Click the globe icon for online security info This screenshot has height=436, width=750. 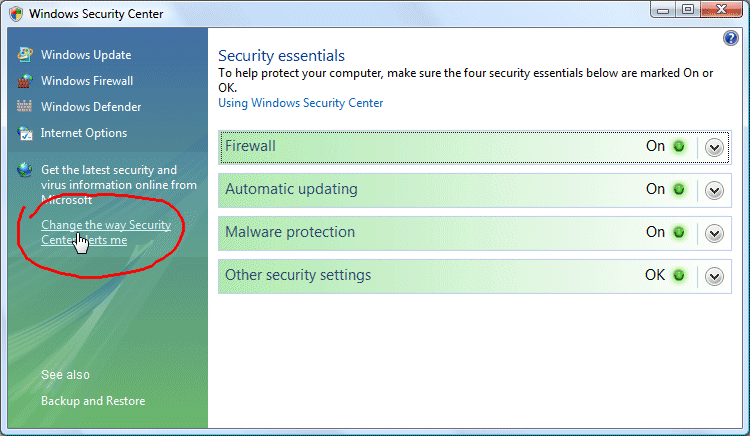pyautogui.click(x=24, y=170)
